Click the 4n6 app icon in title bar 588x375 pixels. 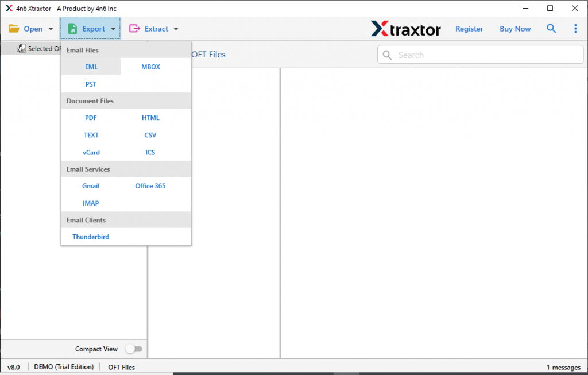9,8
